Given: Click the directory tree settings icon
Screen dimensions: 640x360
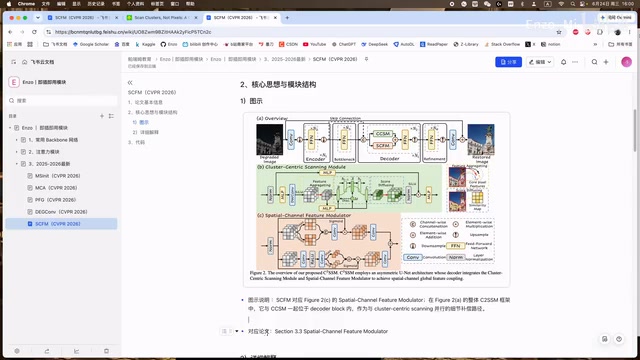Looking at the screenshot, I should 111,116.
